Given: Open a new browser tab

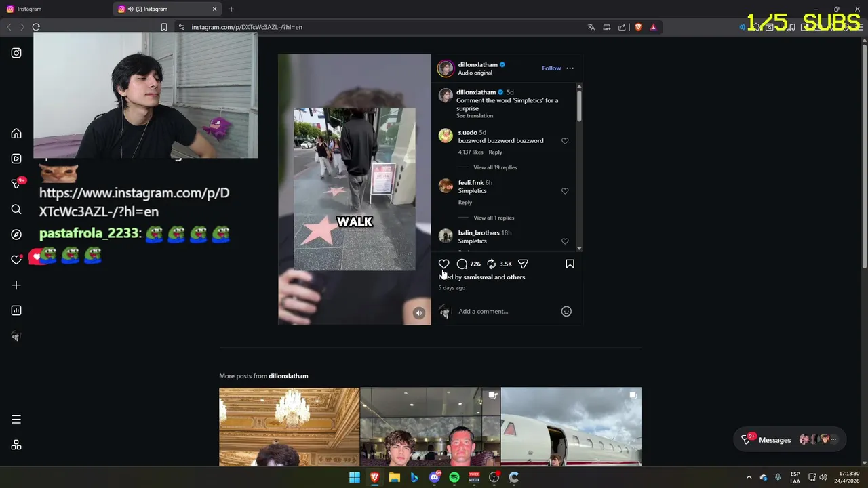Looking at the screenshot, I should pos(231,9).
